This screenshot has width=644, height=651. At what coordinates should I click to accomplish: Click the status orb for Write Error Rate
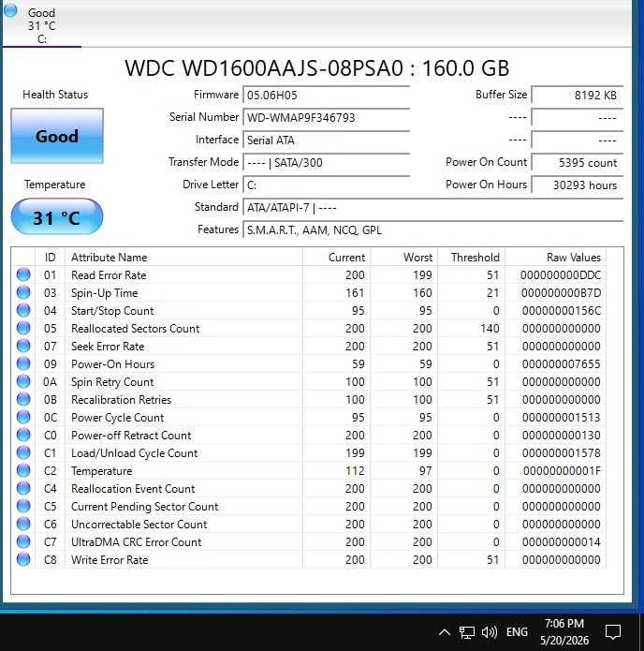click(23, 559)
